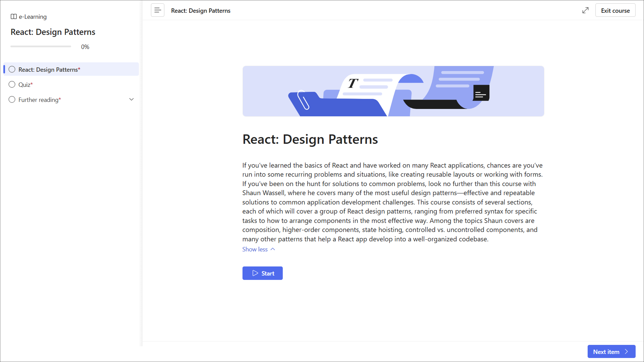The height and width of the screenshot is (362, 644).
Task: Select React: Design Patterns sidebar item
Action: point(49,69)
